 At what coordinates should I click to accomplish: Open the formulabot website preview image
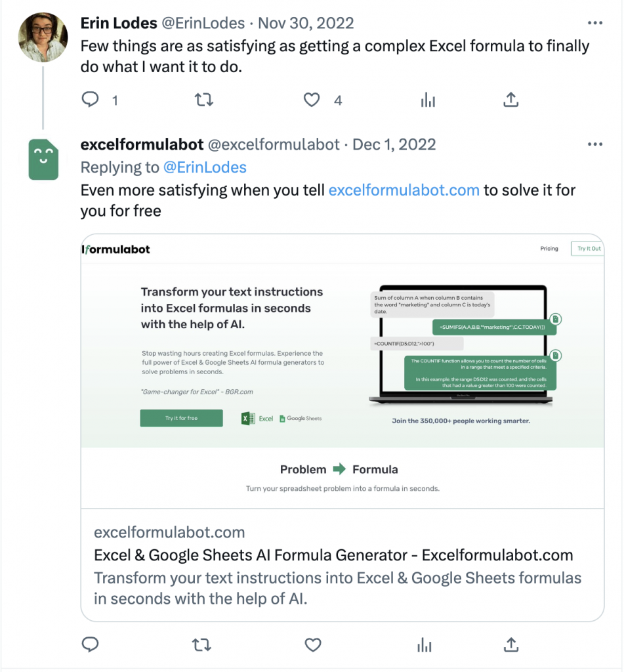(x=343, y=371)
